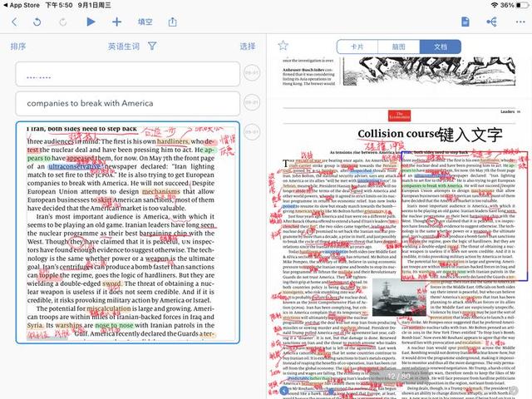Start card review with play icon
The height and width of the screenshot is (399, 532).
[91, 22]
